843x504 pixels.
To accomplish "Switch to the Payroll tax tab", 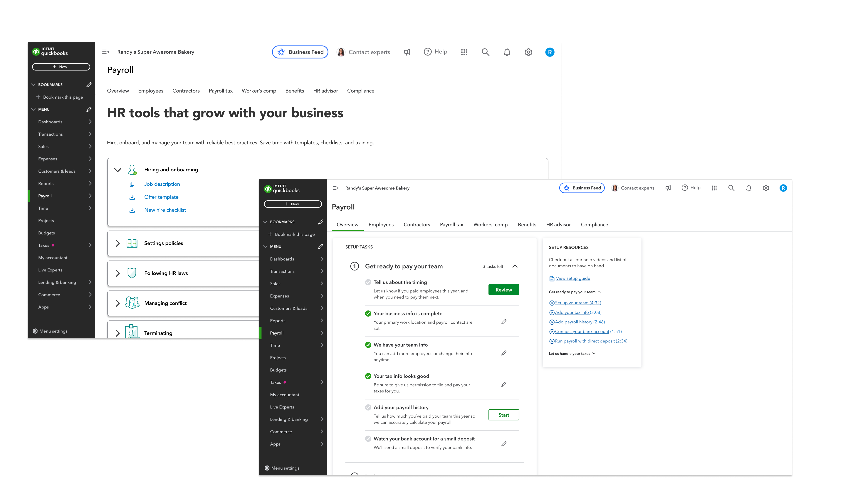I will 451,224.
